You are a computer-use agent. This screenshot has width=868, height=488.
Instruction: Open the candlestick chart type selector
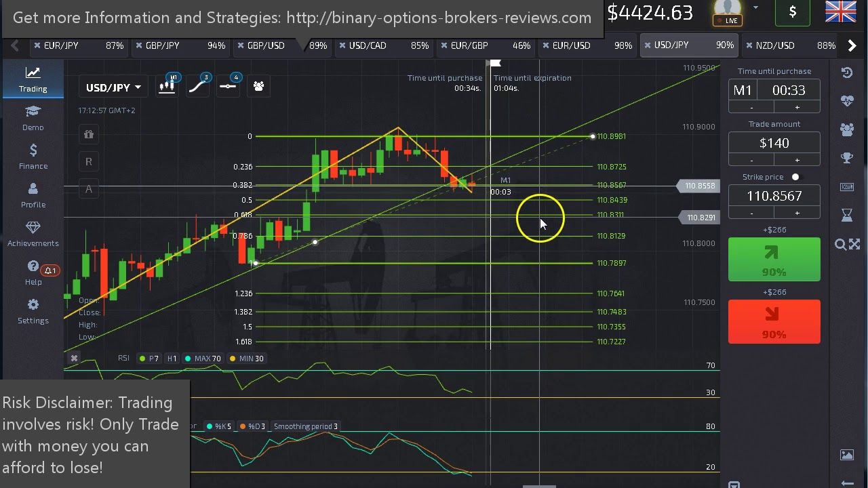point(166,86)
